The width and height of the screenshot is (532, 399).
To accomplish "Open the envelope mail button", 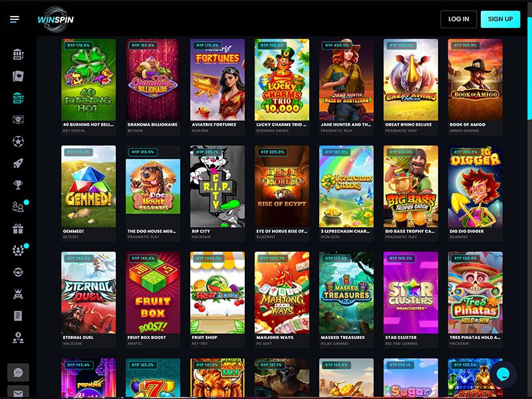I will pos(18,392).
